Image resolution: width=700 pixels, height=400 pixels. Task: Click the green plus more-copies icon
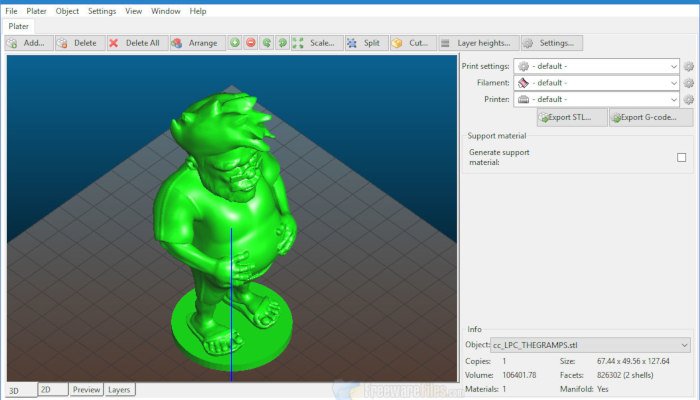click(235, 43)
